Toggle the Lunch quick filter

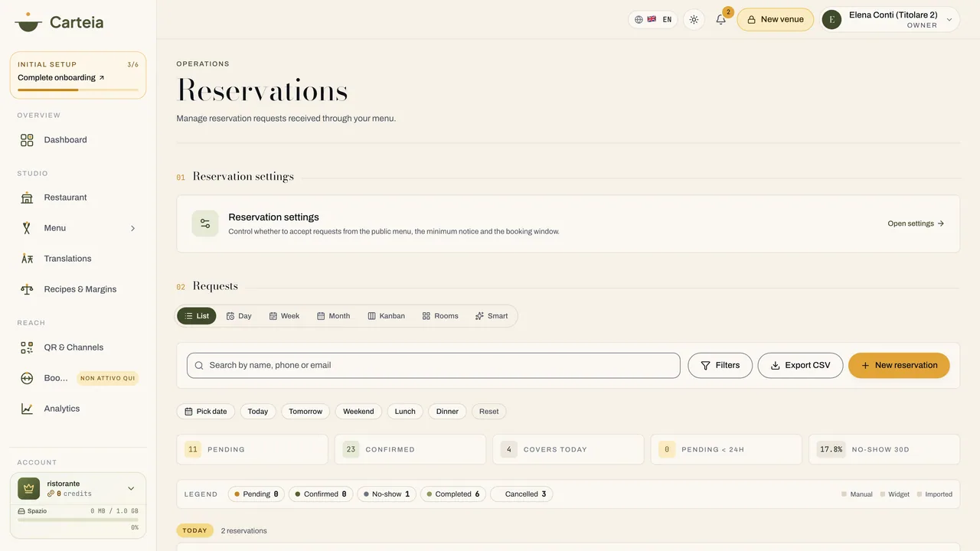point(405,412)
